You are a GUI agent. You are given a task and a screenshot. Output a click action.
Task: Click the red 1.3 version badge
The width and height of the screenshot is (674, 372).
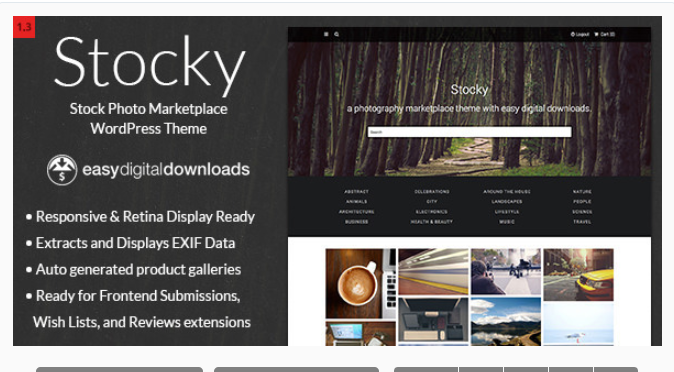(24, 27)
